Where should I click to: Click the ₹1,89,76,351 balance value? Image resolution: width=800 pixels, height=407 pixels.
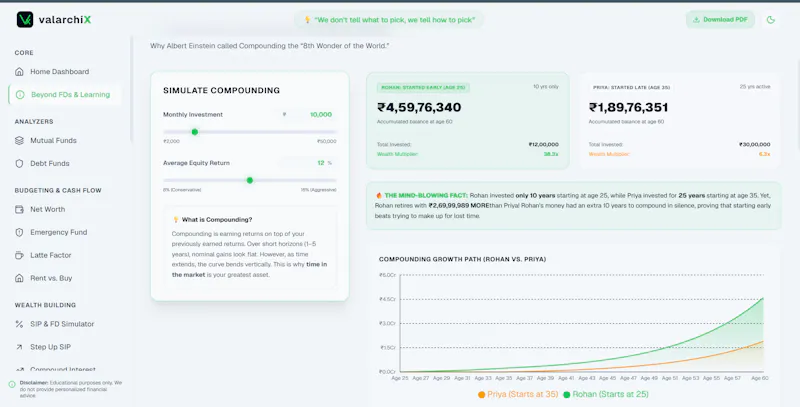point(628,107)
